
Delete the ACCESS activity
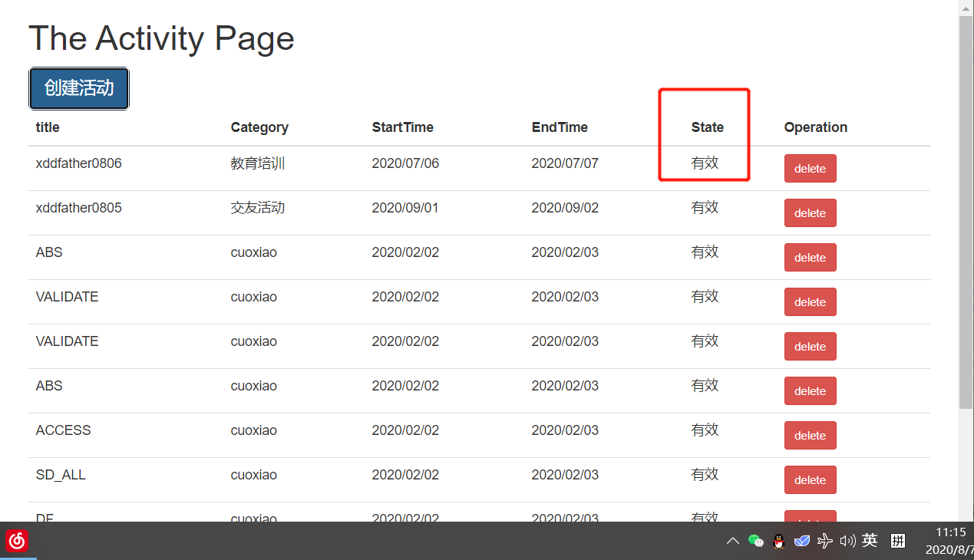(x=810, y=436)
